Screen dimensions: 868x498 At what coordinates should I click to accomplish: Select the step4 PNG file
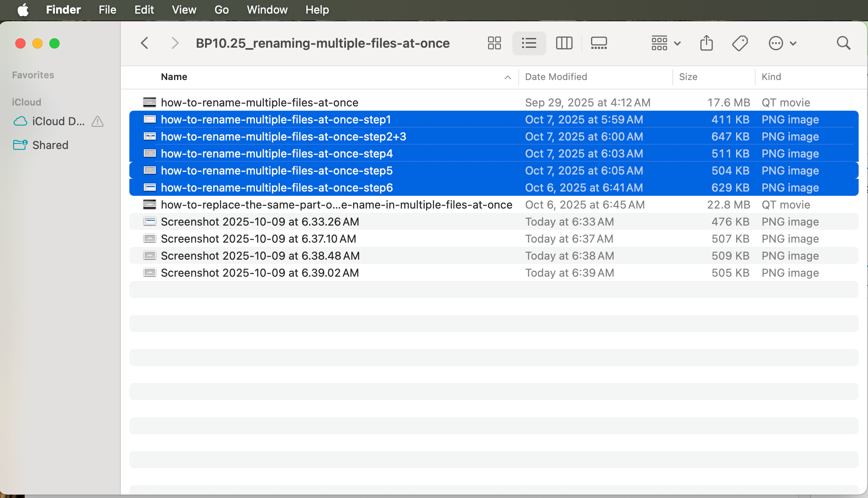pos(277,153)
